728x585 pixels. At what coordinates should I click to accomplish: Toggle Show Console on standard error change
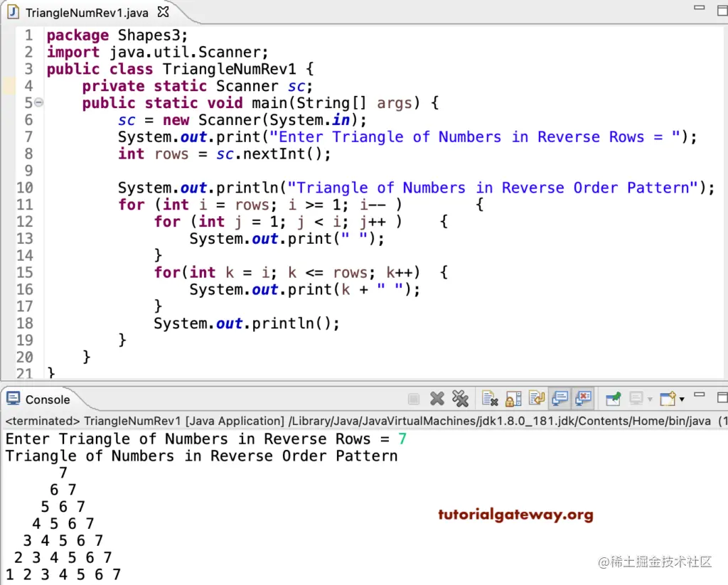point(583,399)
